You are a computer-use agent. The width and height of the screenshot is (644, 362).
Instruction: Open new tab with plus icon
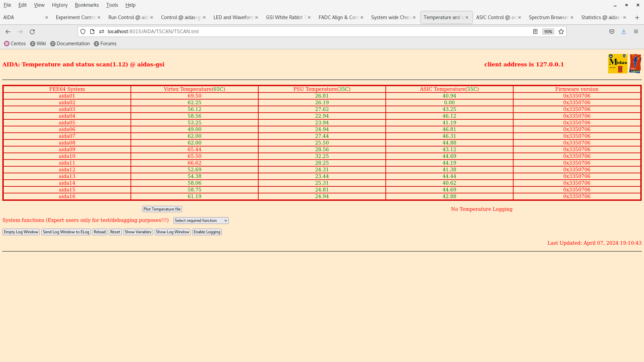click(x=637, y=17)
